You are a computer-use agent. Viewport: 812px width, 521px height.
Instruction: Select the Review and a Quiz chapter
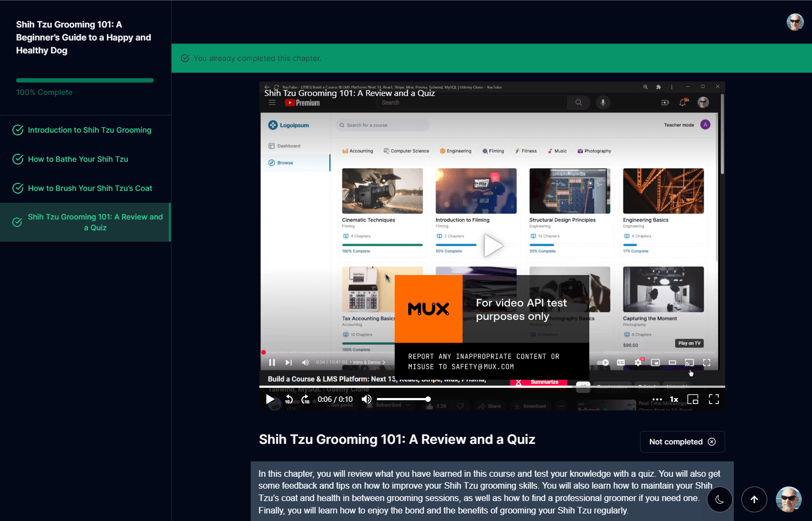[x=86, y=222]
